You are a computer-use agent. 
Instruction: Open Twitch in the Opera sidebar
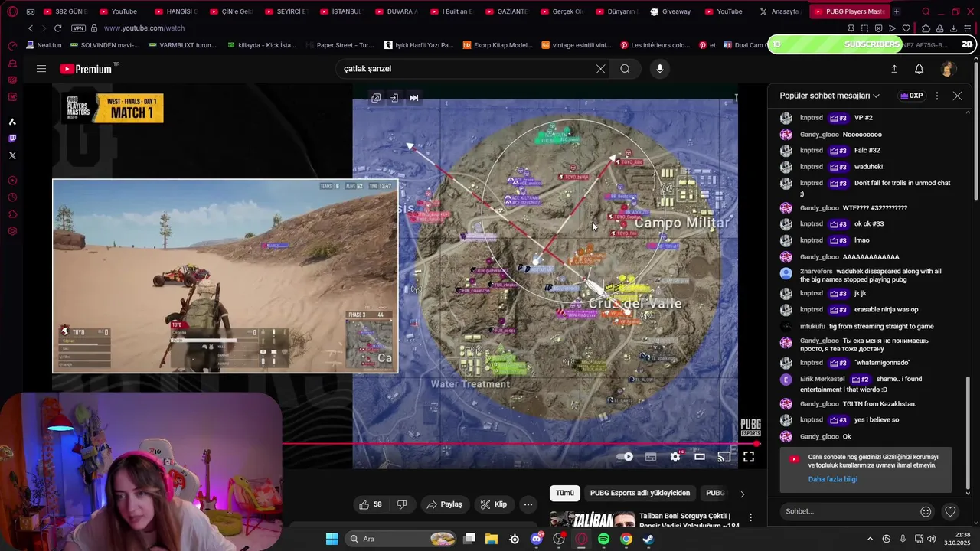pyautogui.click(x=12, y=139)
